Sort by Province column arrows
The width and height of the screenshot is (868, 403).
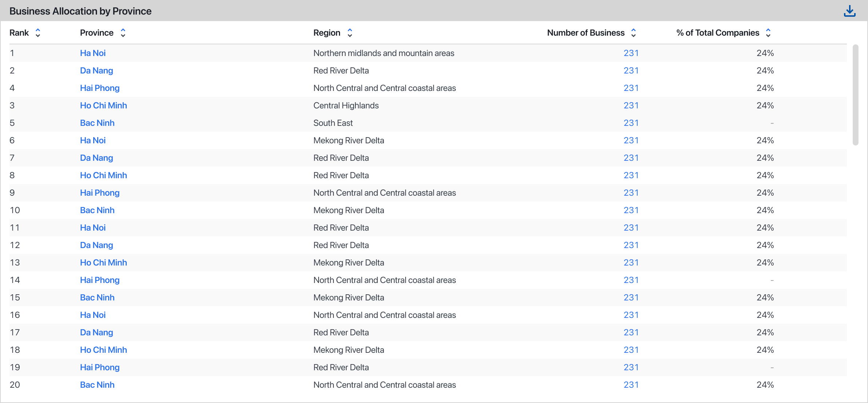coord(123,33)
